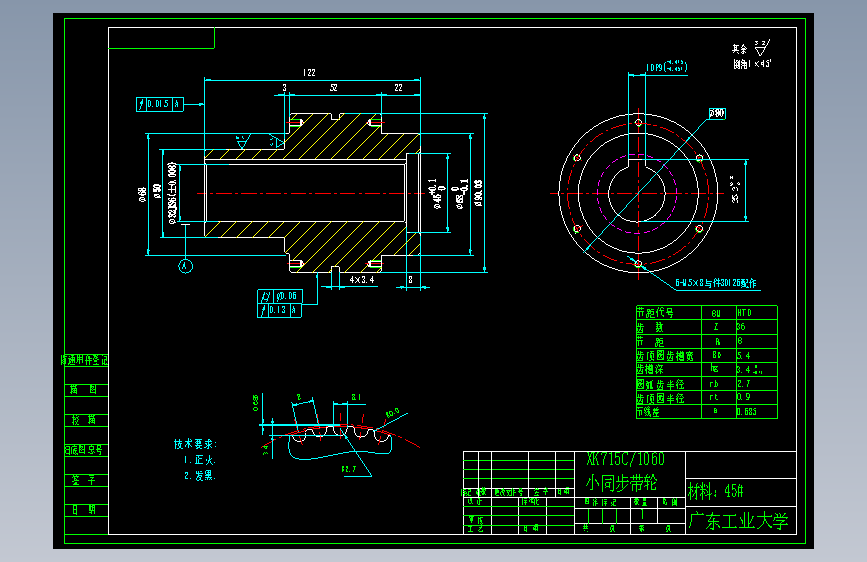Click the 齿槽深 table row label
The width and height of the screenshot is (867, 562).
[x=650, y=369]
